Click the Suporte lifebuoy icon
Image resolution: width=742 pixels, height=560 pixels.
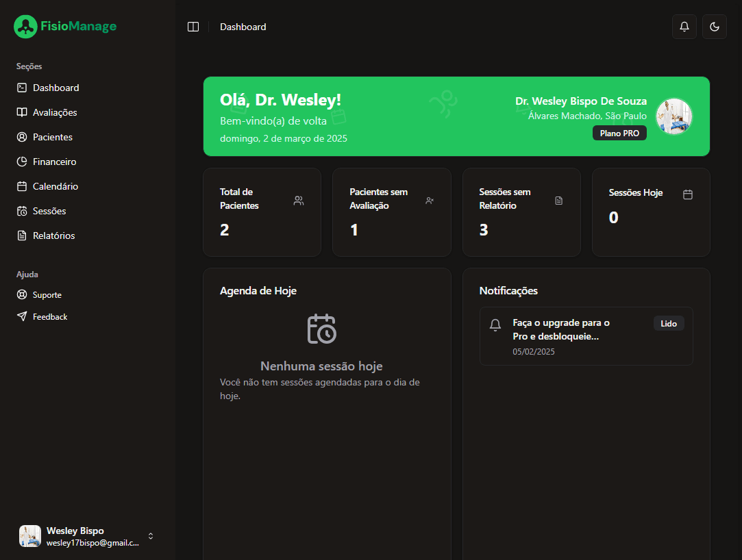coord(22,295)
